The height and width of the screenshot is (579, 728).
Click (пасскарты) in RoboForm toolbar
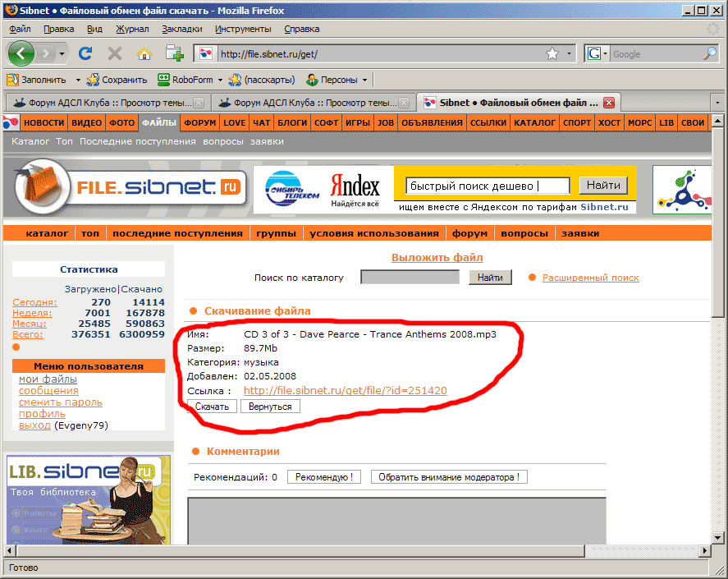pyautogui.click(x=263, y=80)
